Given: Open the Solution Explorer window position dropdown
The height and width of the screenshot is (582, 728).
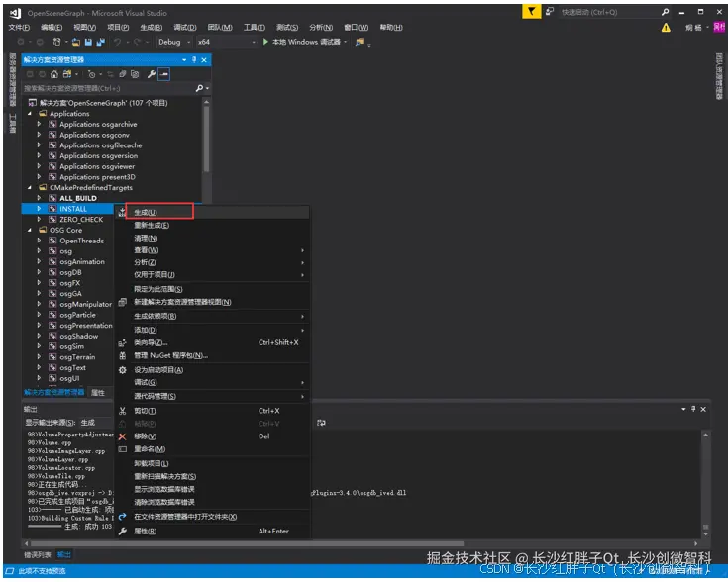Looking at the screenshot, I should (184, 59).
